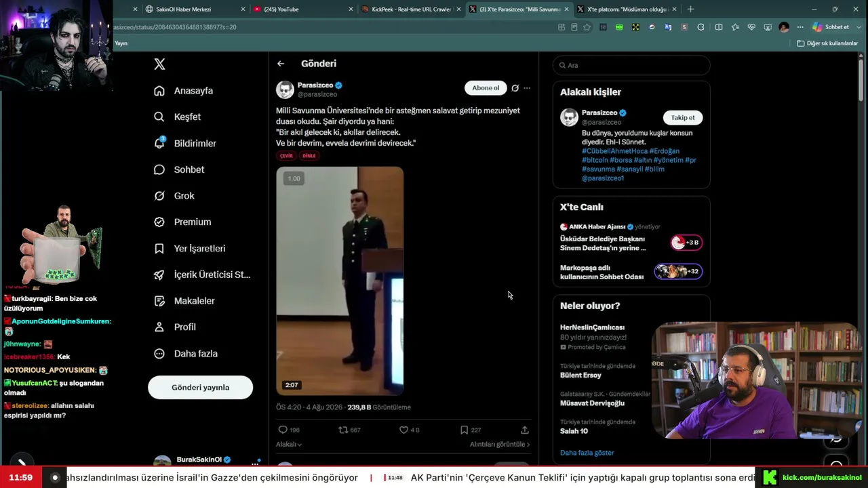Go to Anasayfa home feed

(x=184, y=91)
